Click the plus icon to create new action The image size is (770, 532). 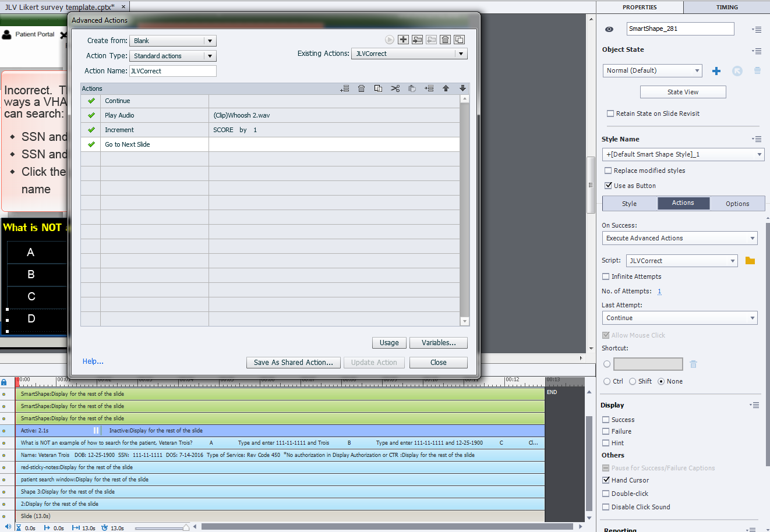click(x=403, y=40)
